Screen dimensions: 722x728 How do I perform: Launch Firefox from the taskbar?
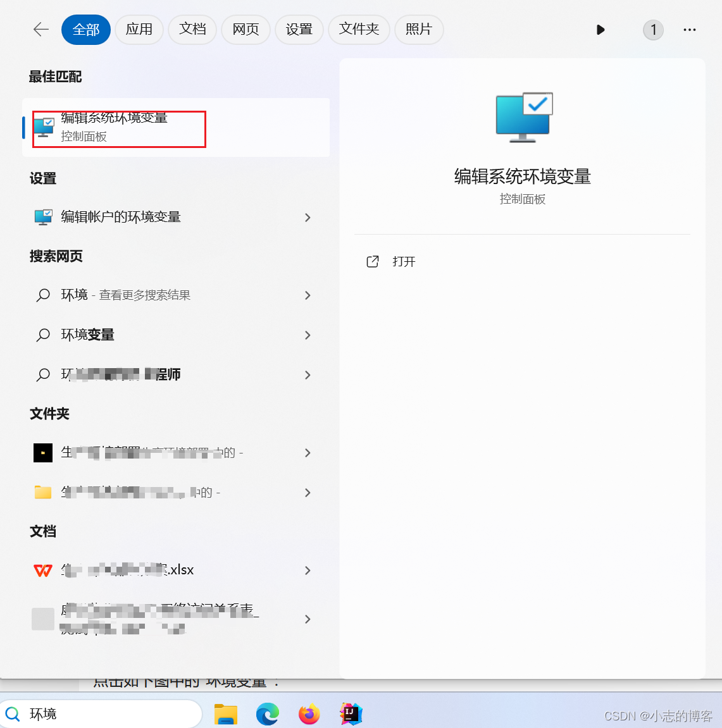309,714
